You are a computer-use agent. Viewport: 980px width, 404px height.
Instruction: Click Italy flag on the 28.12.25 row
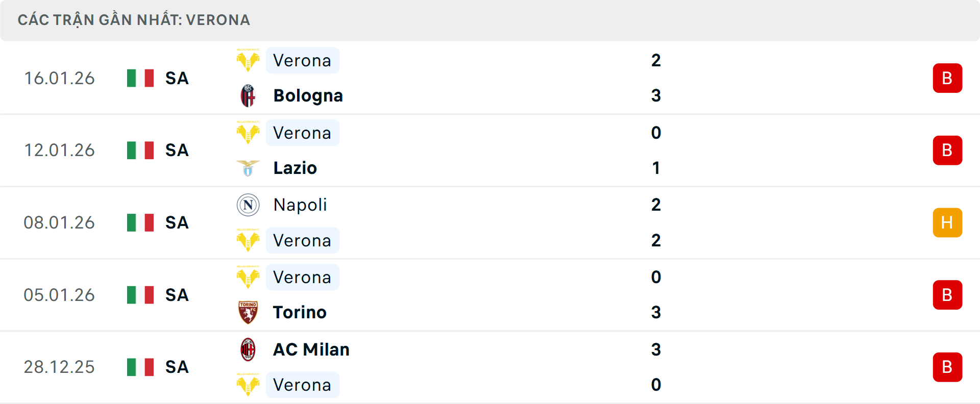140,367
